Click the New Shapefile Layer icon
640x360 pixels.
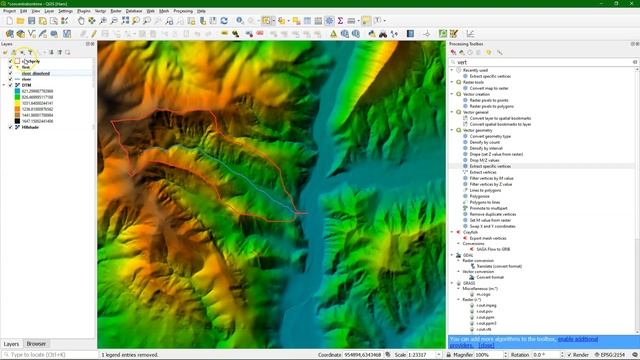tap(31, 34)
